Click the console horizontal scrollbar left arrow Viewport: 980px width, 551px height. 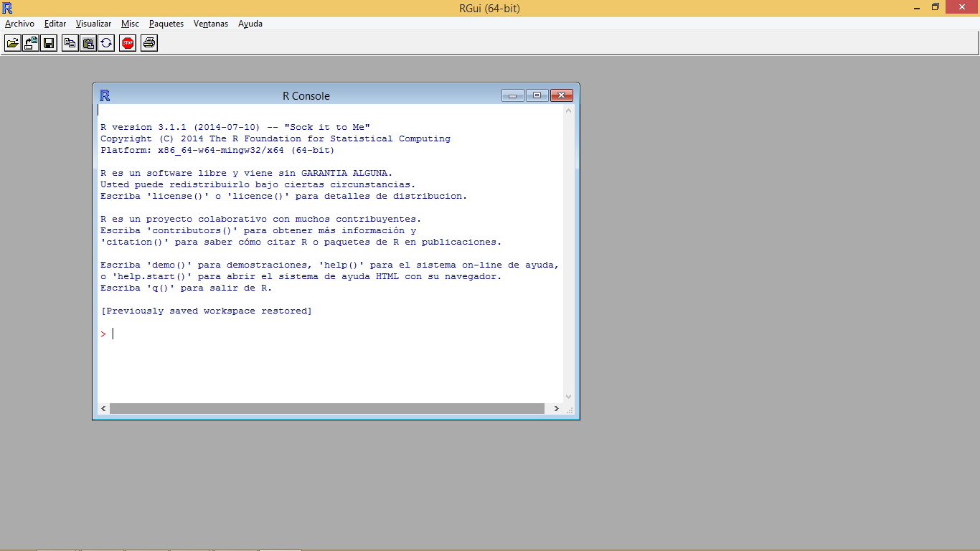pyautogui.click(x=104, y=408)
